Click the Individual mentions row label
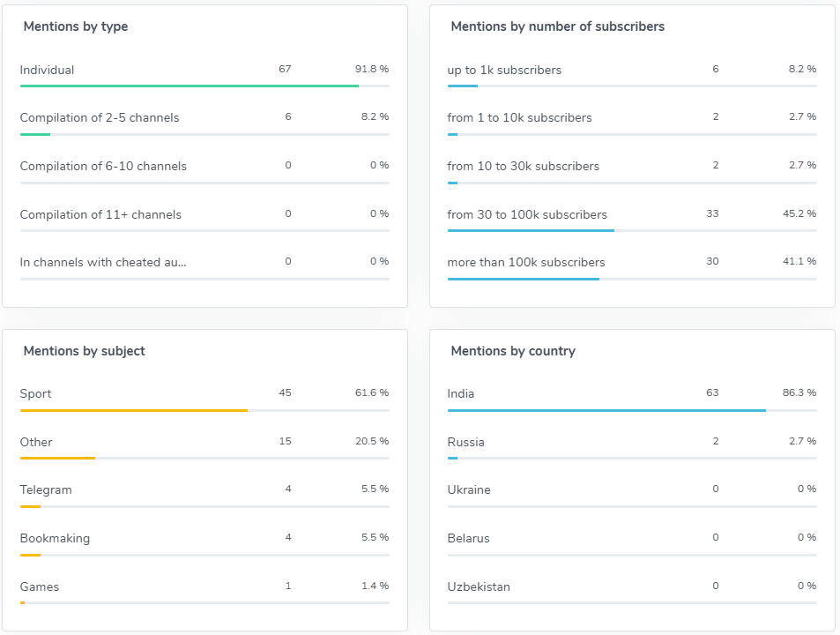This screenshot has width=840, height=635. (x=47, y=70)
